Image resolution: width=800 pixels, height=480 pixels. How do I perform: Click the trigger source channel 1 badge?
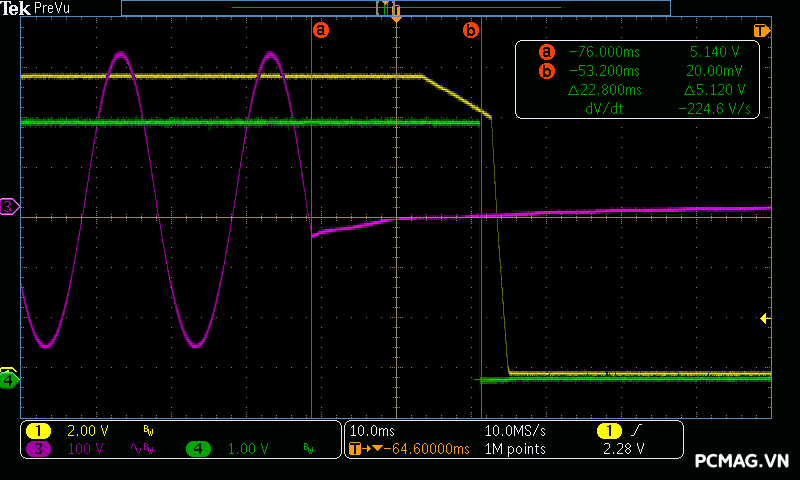(x=608, y=430)
